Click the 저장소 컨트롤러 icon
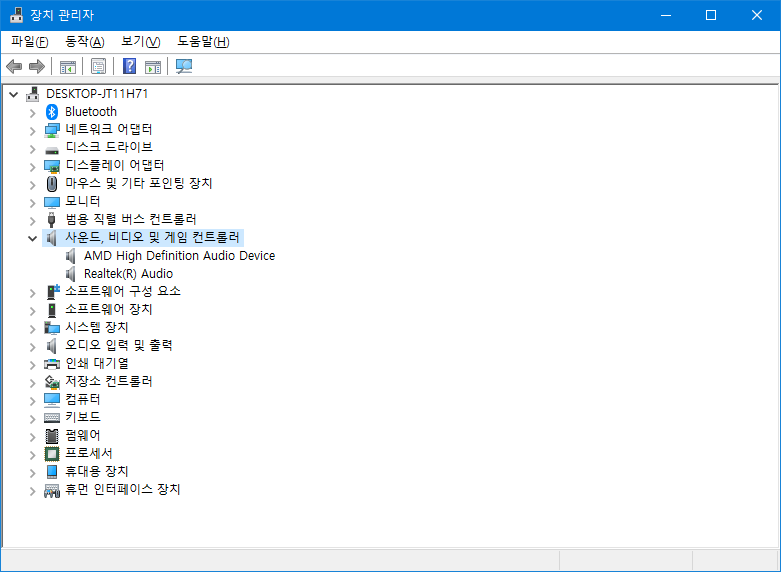781x572 pixels. tap(52, 382)
